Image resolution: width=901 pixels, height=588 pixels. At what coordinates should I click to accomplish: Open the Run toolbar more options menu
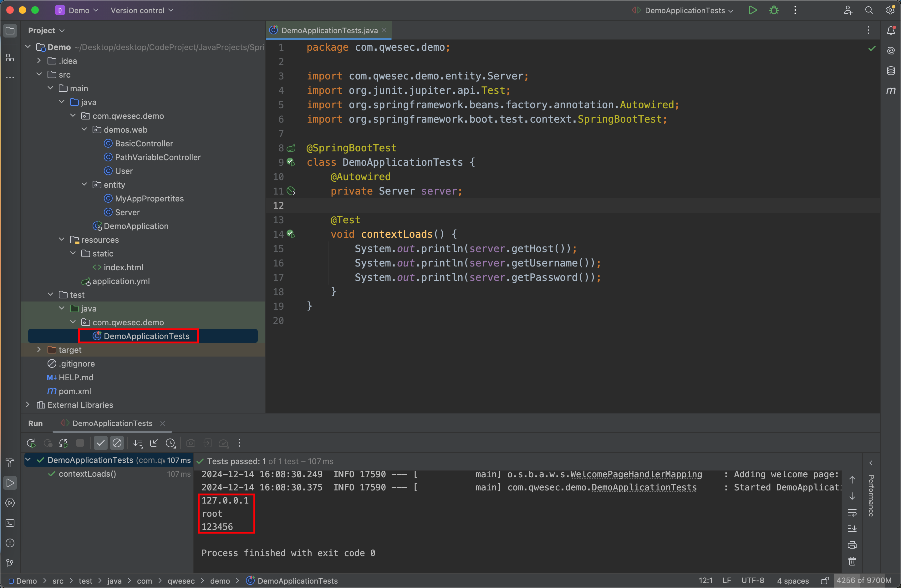240,443
